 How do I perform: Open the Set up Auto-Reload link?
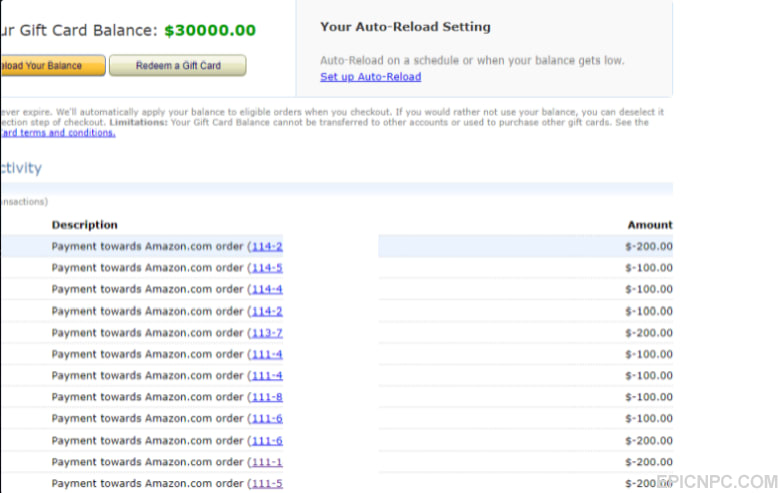(370, 77)
